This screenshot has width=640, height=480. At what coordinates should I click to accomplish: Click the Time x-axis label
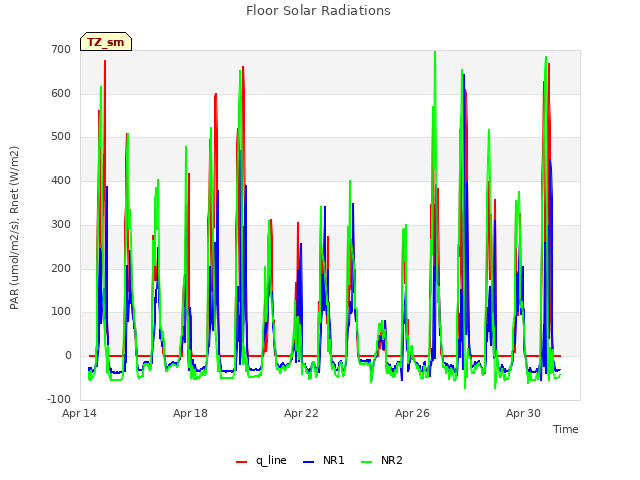pyautogui.click(x=566, y=429)
